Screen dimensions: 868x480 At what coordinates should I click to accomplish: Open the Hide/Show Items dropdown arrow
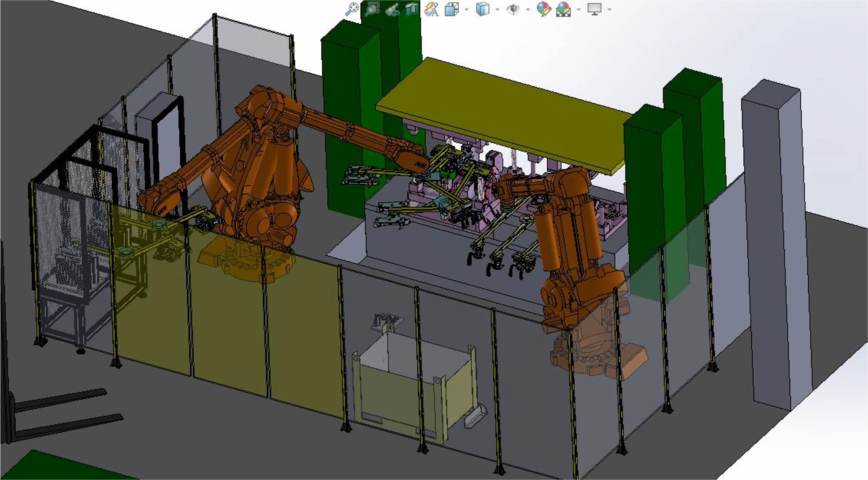[x=528, y=9]
